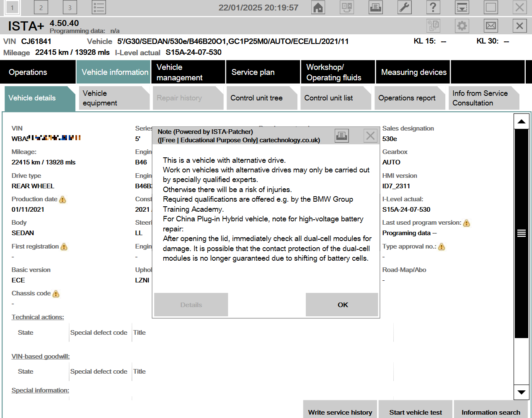Select session tab number 3
Viewport: 532px width, 418px height.
[70, 7]
